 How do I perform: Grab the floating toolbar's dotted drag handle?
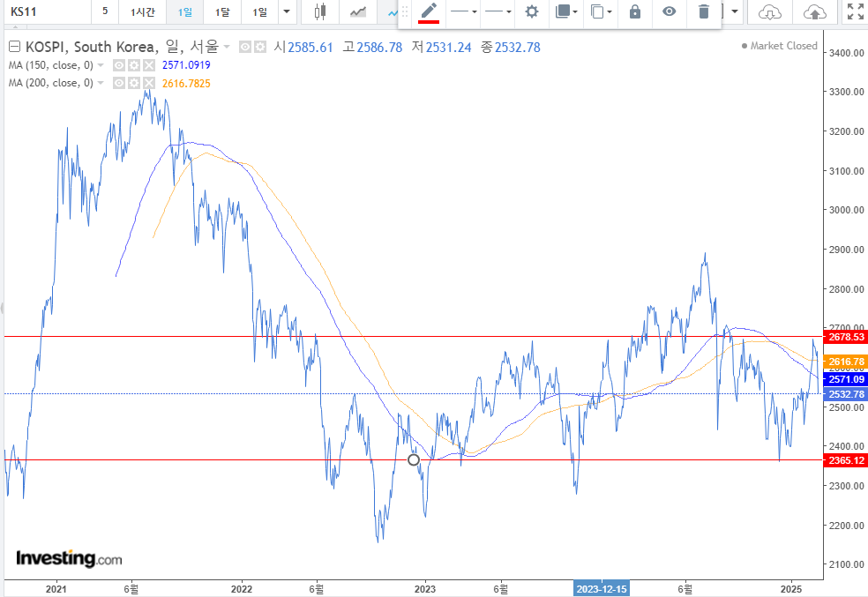tap(405, 11)
